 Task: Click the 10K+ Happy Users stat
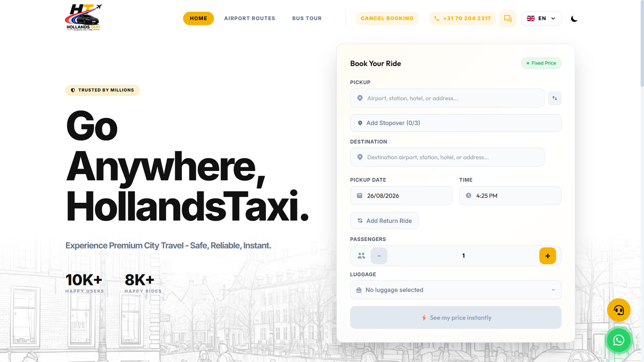click(85, 283)
